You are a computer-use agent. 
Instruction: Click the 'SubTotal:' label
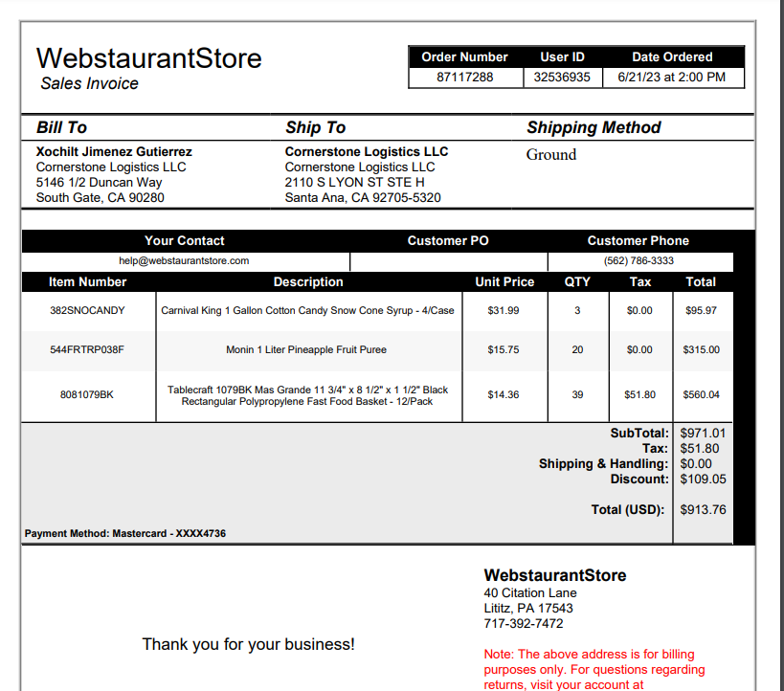click(639, 433)
